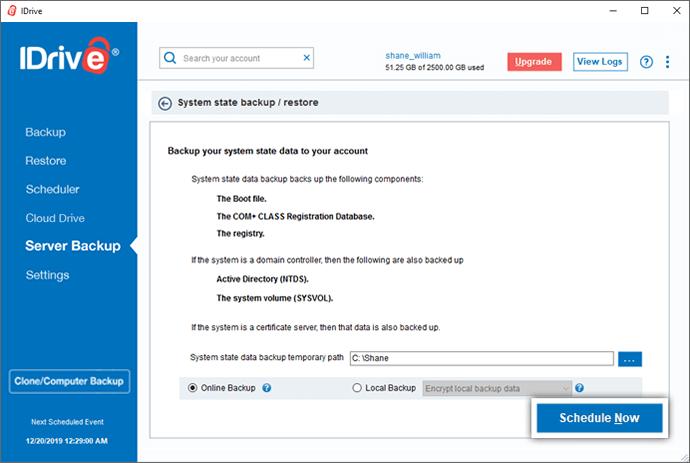
Task: Click the "Next Scheduled Event" label
Action: (67, 422)
